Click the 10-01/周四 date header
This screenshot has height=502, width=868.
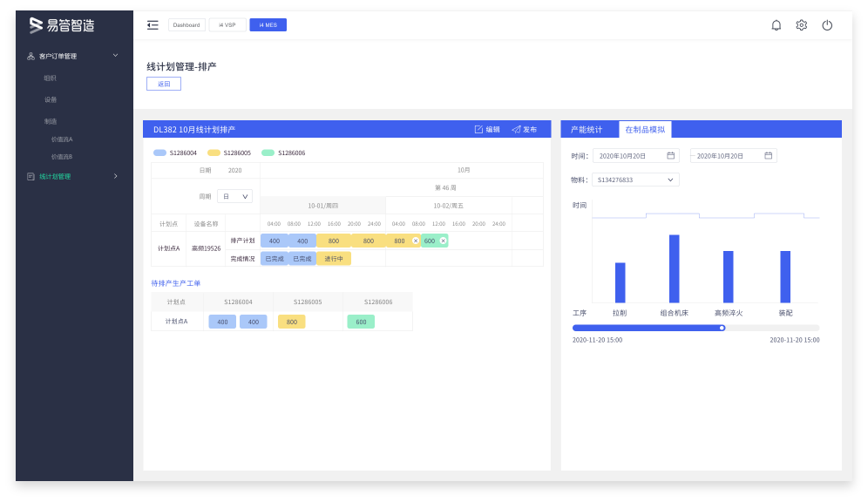click(x=322, y=206)
